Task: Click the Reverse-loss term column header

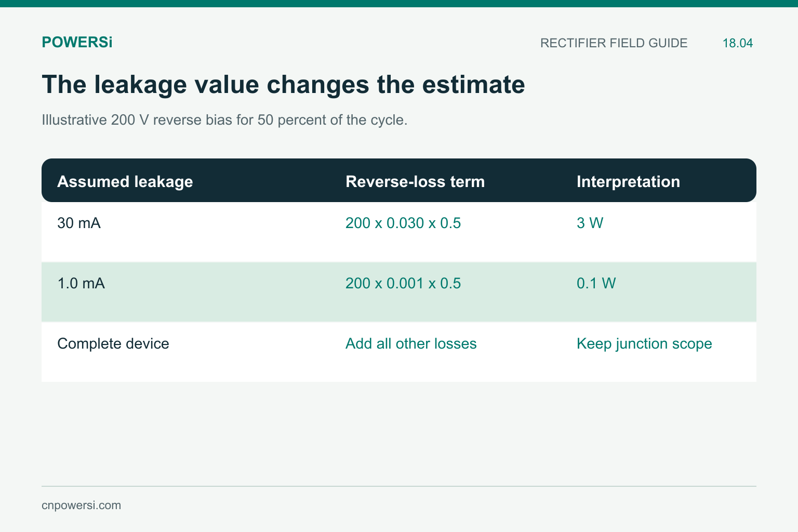Action: click(415, 181)
